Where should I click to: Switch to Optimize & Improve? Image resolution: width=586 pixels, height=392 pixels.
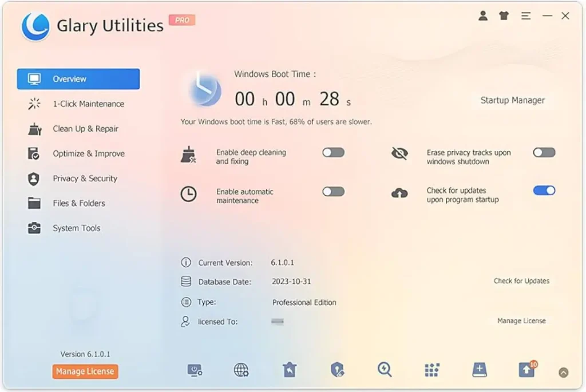tap(78, 153)
